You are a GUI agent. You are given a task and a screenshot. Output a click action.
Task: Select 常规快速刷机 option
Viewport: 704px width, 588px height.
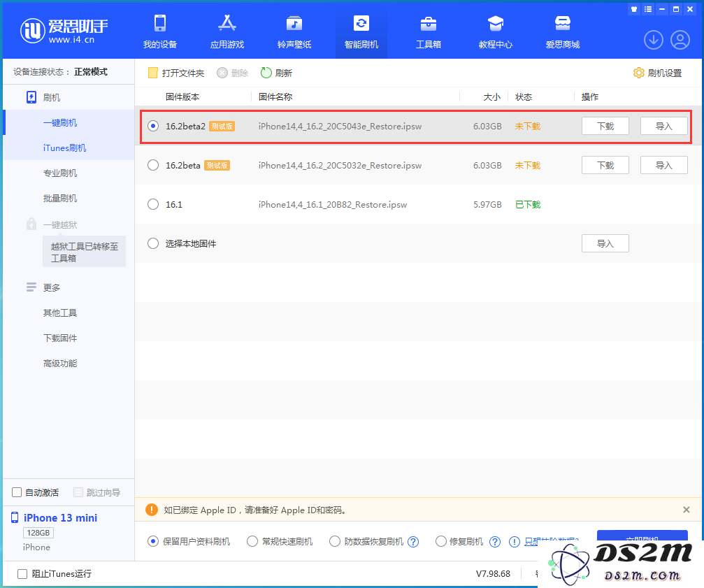point(252,541)
